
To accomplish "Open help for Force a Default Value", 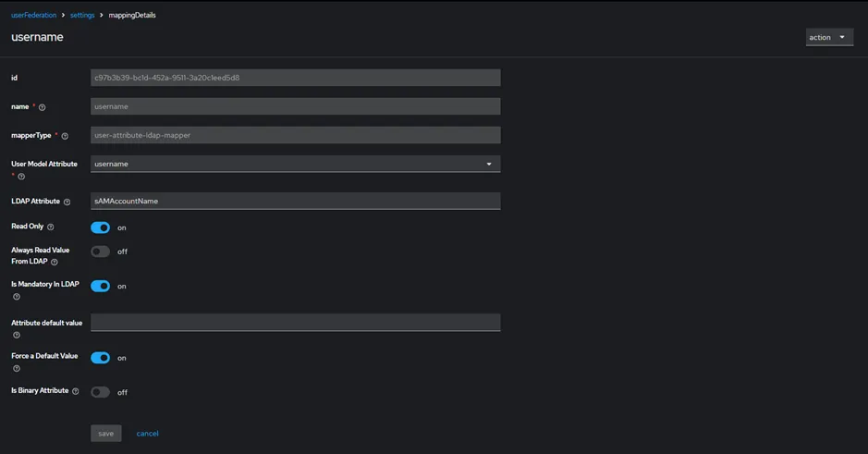I will [x=17, y=369].
